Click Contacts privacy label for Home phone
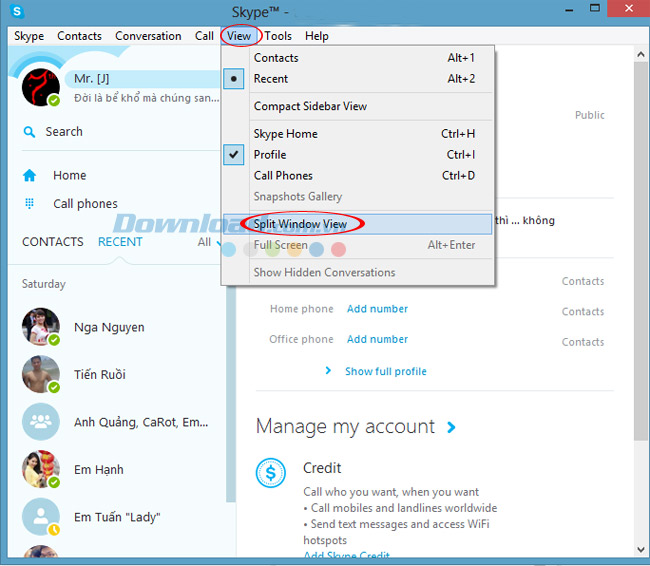The image size is (650, 566). point(583,311)
